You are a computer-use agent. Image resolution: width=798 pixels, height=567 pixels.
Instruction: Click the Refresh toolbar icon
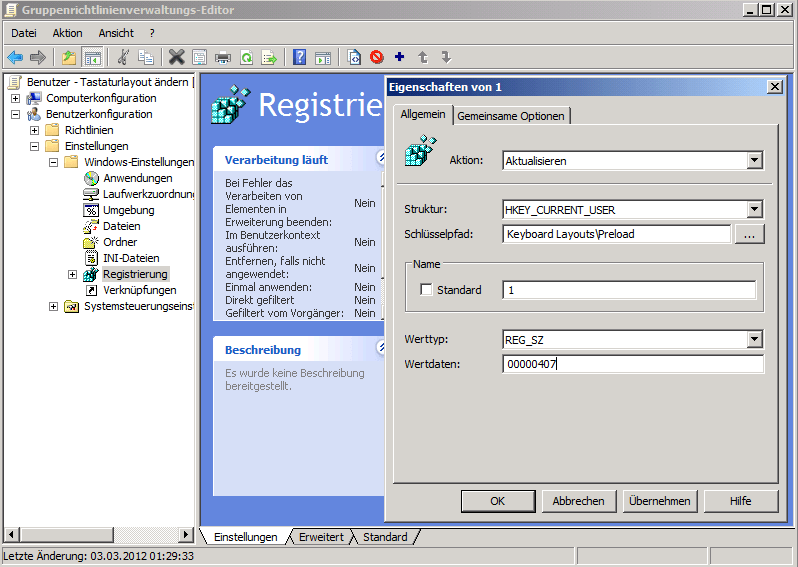click(247, 58)
